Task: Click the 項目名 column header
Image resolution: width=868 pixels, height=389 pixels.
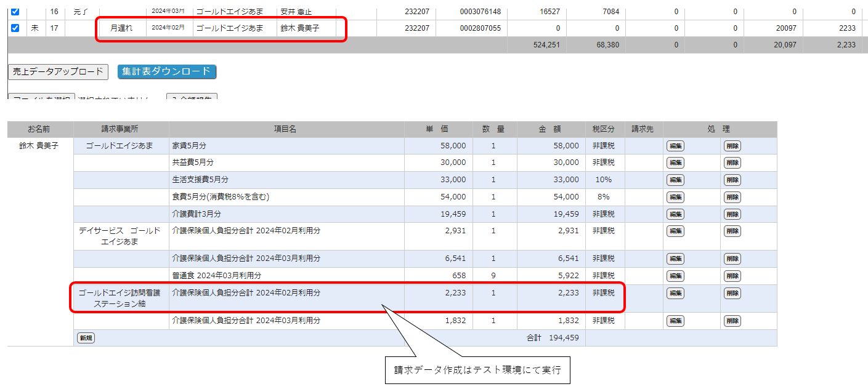Action: tap(286, 129)
